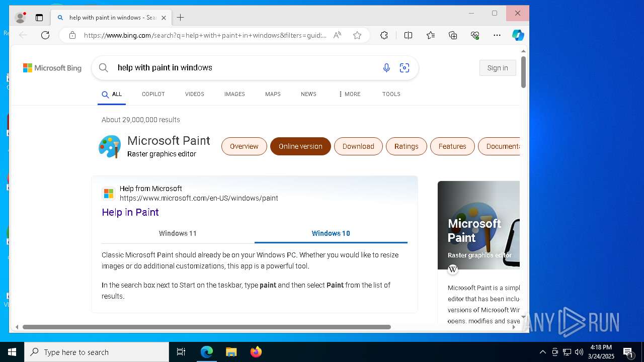Select the Online version pill button
644x362 pixels.
300,146
